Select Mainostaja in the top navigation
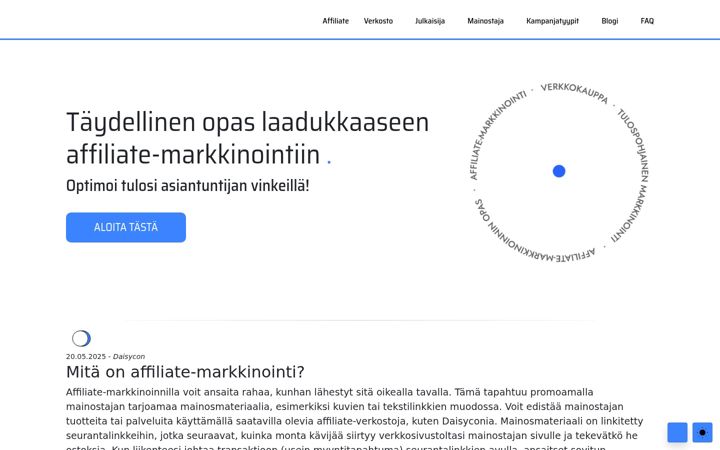 (485, 21)
